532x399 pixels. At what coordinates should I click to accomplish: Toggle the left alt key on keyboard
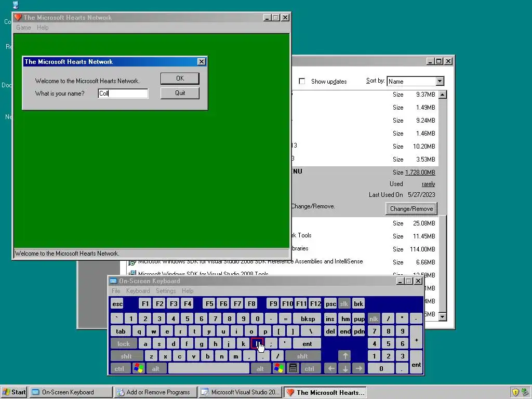point(155,369)
